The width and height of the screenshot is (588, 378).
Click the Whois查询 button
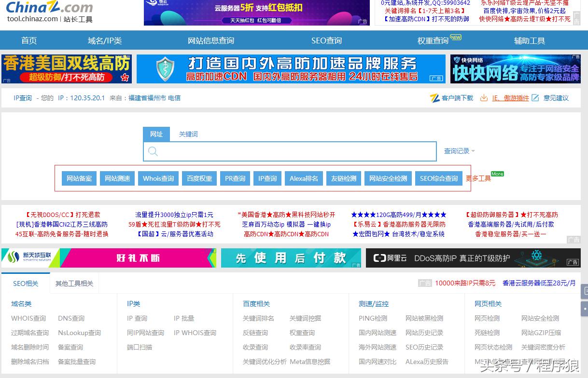click(x=158, y=178)
